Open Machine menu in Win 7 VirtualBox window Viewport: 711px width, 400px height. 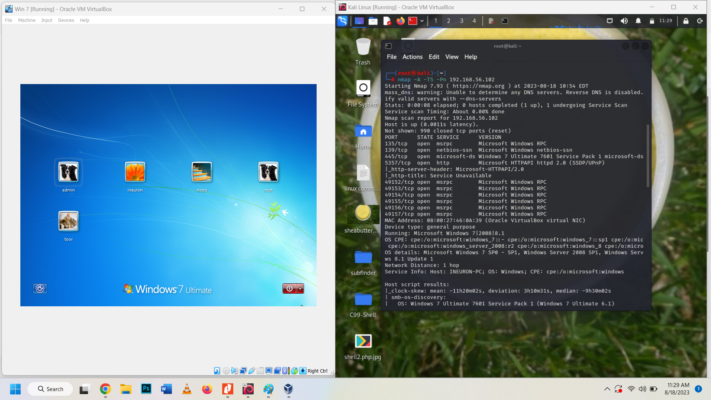point(26,20)
